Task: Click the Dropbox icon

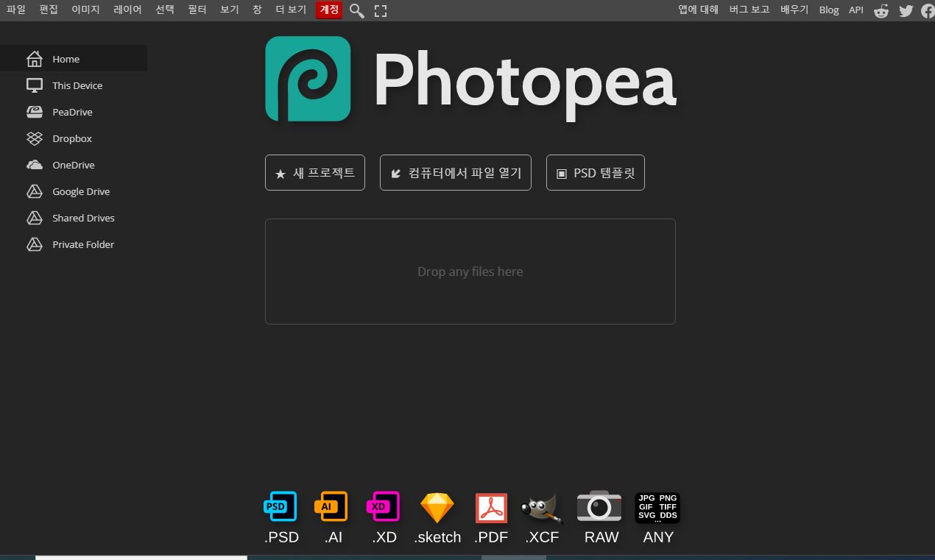Action: pos(35,138)
